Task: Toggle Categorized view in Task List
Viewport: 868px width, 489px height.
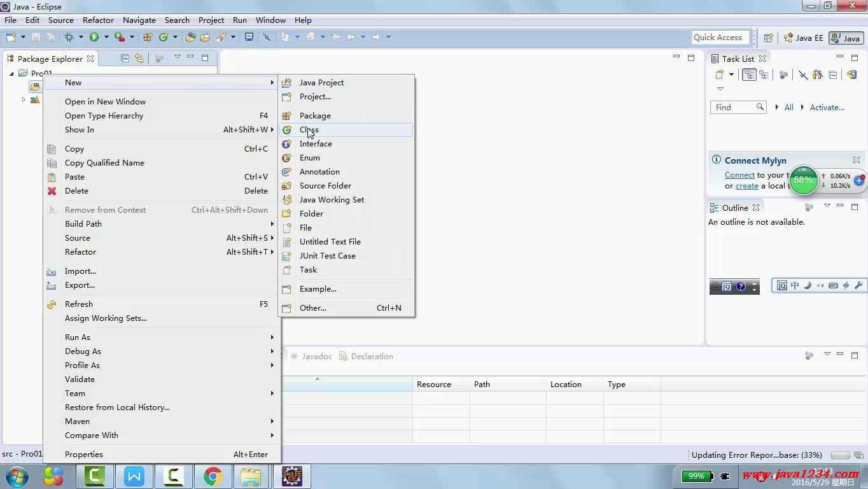Action: (x=750, y=74)
